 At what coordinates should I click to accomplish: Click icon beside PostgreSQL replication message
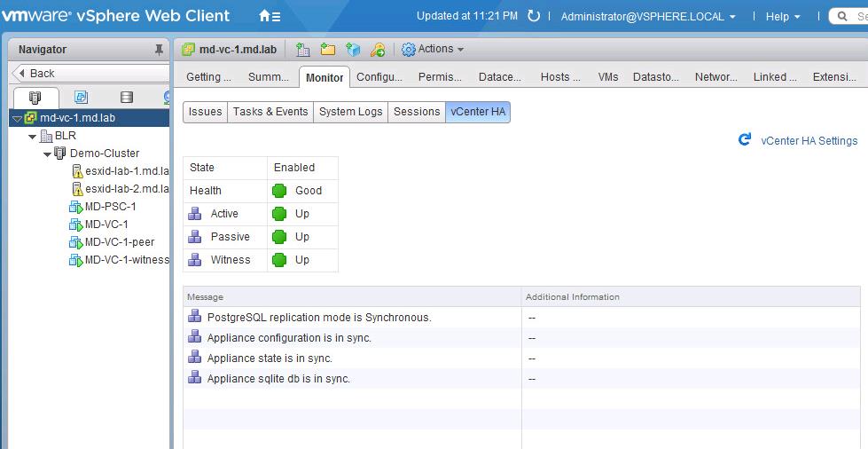(x=195, y=317)
